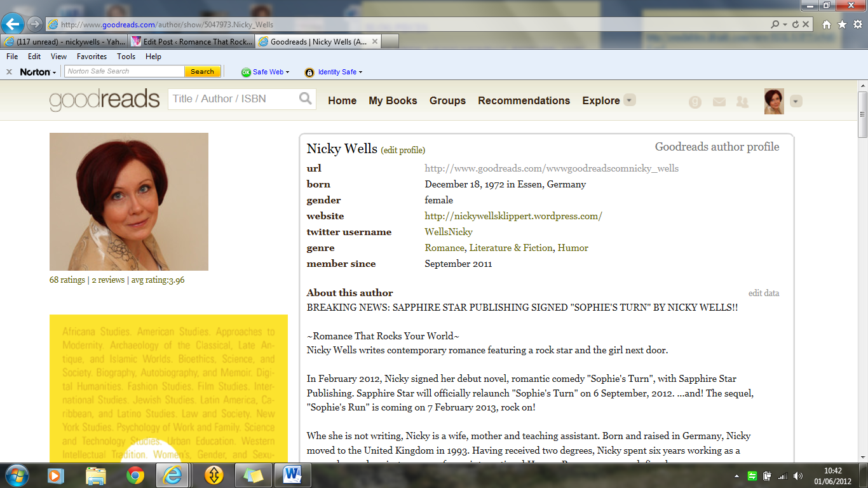Open the Norton Identity Safe dropdown
Screen dimensions: 868x488
coord(361,72)
